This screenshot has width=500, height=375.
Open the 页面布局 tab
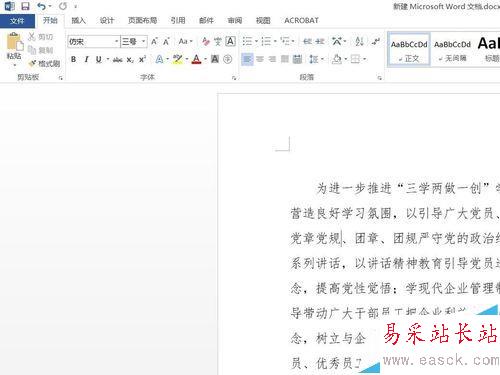(142, 21)
